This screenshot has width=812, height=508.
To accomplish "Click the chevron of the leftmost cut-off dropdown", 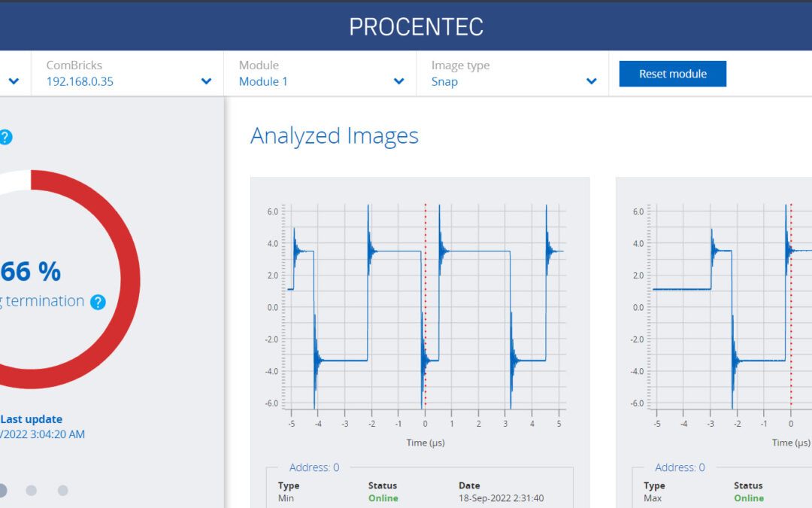I will (14, 81).
